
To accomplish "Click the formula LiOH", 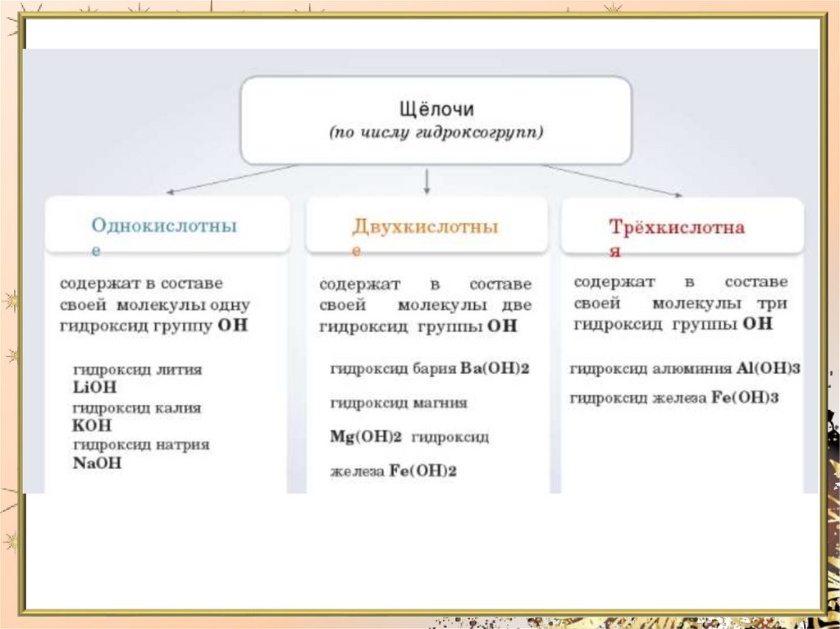I will click(x=94, y=387).
